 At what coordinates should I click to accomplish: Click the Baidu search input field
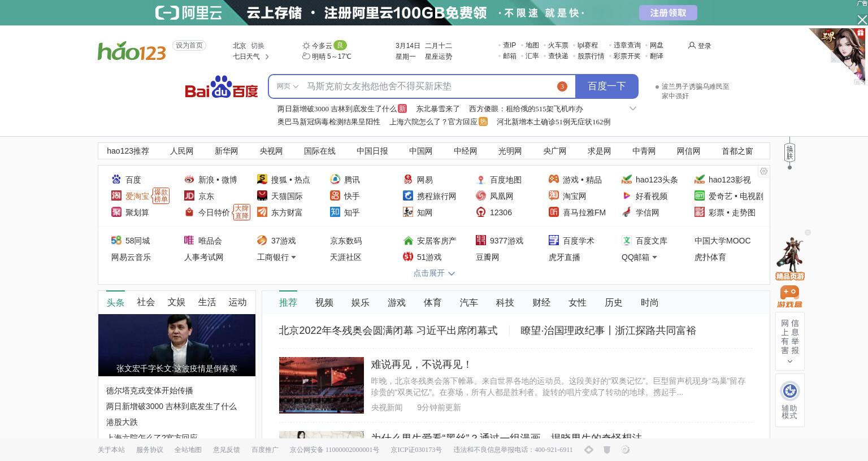pyautogui.click(x=429, y=86)
